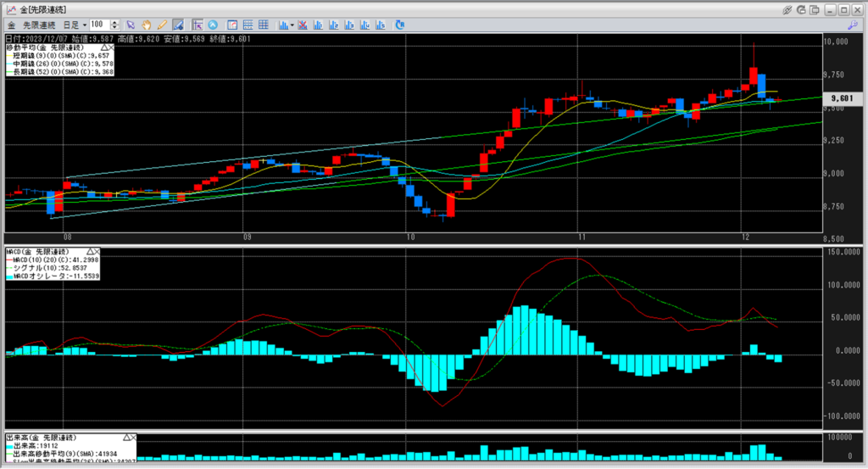The image size is (868, 469).
Task: Open the chart settings panel icon
Action: pyautogui.click(x=232, y=25)
